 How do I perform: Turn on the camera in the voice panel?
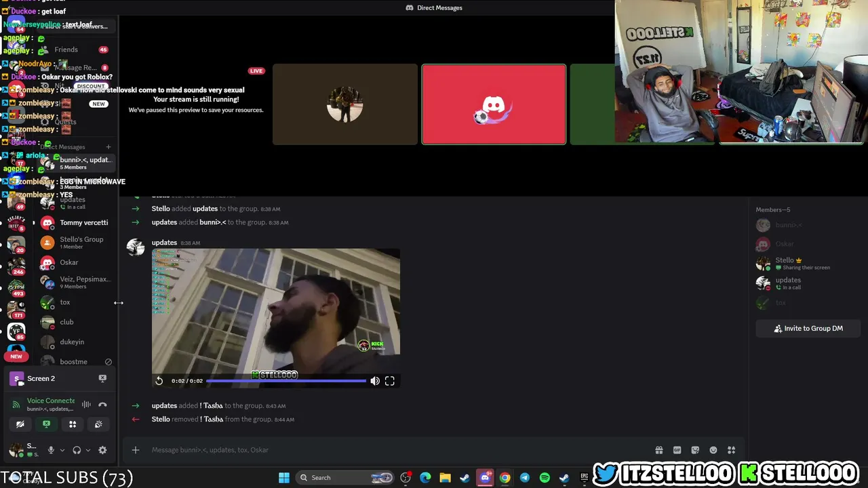(x=20, y=424)
